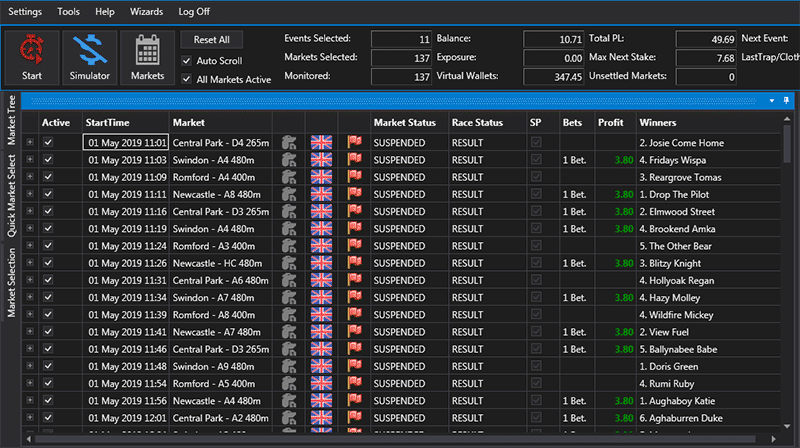Switch to the Market Tree side tab

coord(11,120)
